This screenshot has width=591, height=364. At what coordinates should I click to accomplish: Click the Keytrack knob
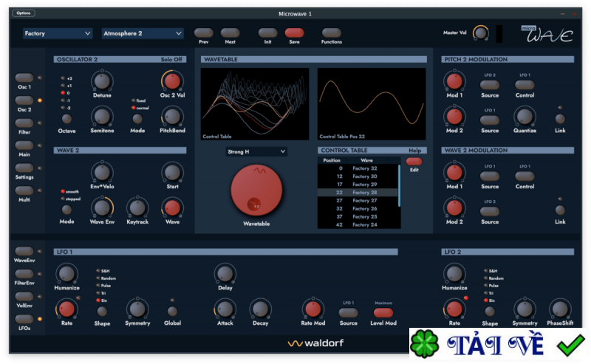[x=137, y=207]
